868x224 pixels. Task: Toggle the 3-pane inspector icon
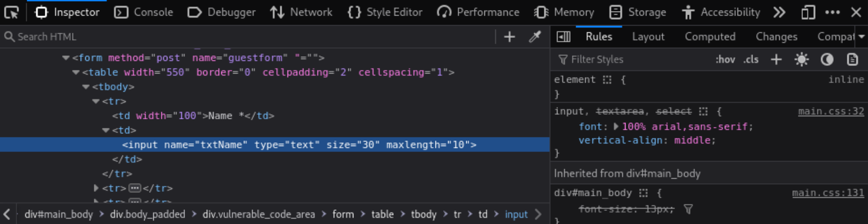click(x=564, y=37)
